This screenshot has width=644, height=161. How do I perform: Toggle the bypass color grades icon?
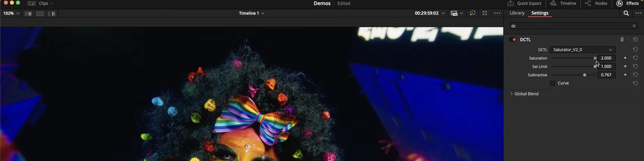[x=472, y=13]
